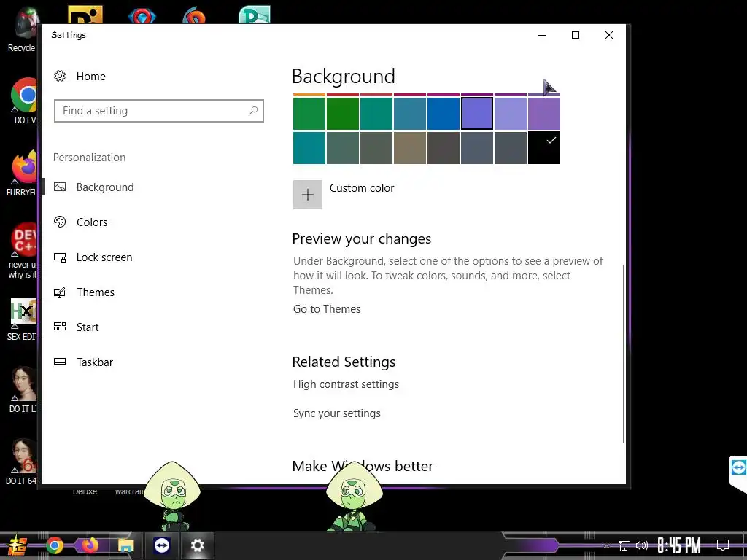This screenshot has height=560, width=747.
Task: Pick the highlighted periwinkle blue swatch
Action: (x=477, y=113)
